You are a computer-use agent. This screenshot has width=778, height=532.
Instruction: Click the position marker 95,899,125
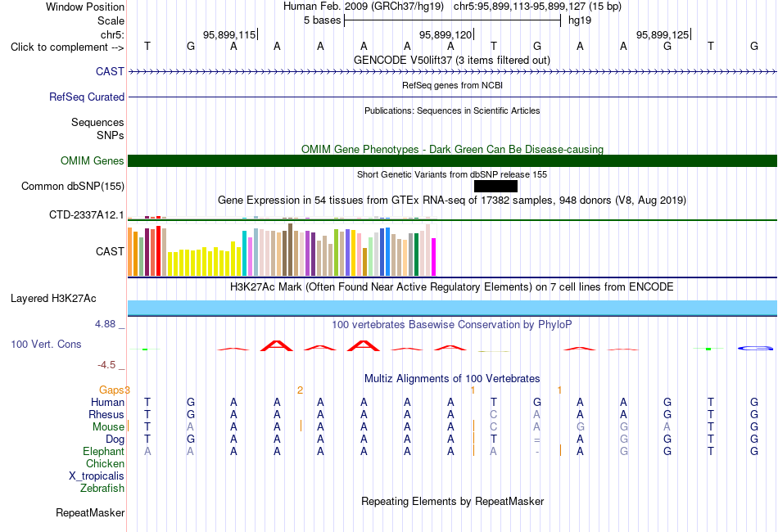(663, 34)
